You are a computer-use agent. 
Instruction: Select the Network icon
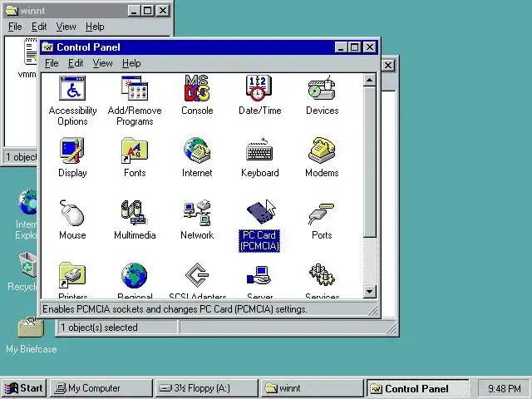coord(197,213)
